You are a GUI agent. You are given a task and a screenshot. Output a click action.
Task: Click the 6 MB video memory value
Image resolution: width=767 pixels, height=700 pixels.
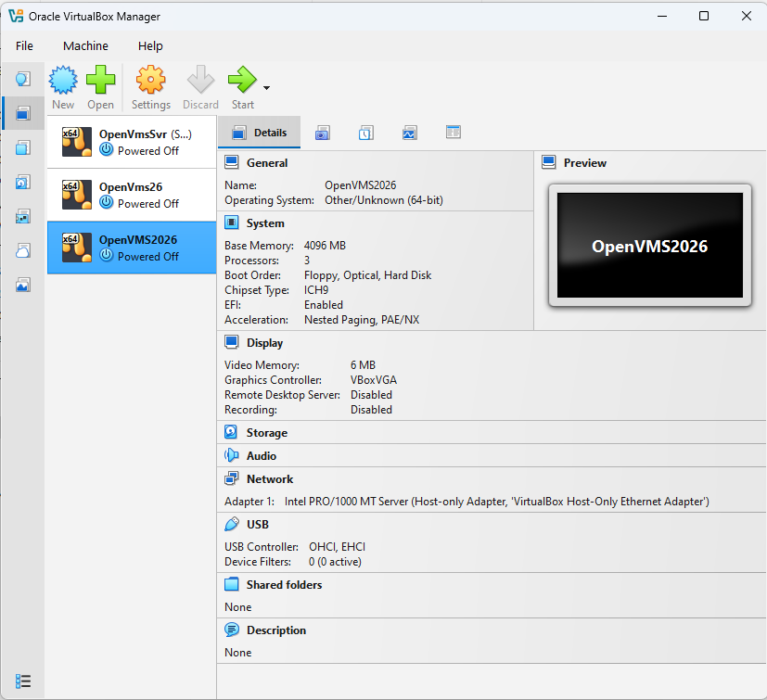pos(363,365)
